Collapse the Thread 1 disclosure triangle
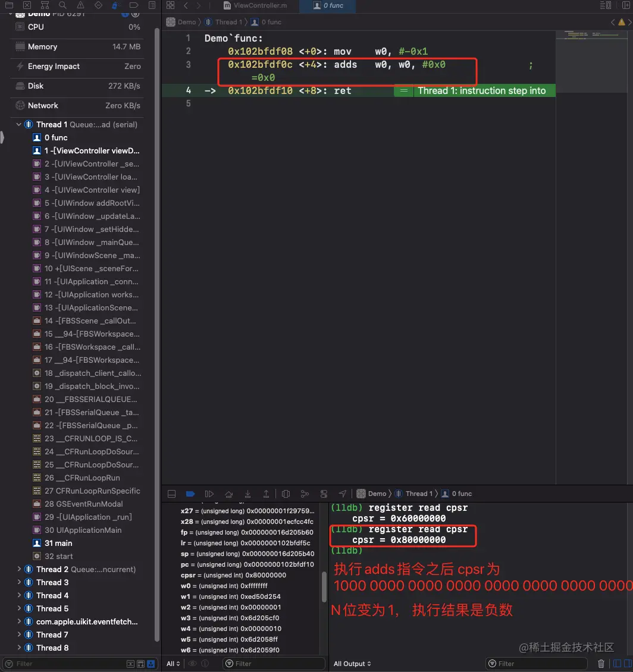This screenshot has height=672, width=633. (19, 124)
